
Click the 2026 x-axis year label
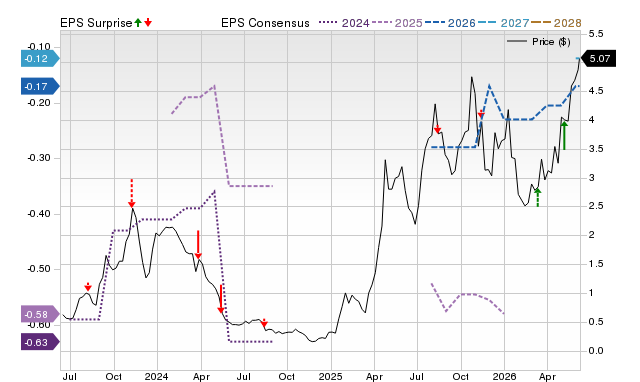[504, 376]
